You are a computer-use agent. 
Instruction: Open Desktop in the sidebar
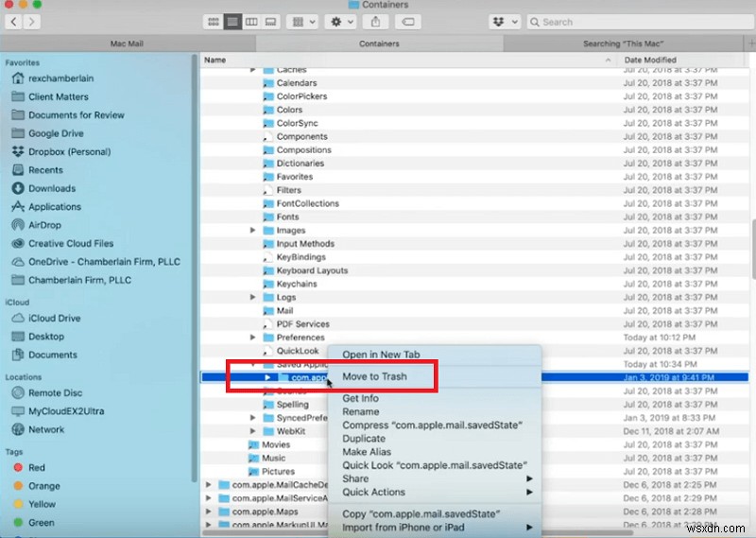click(45, 337)
